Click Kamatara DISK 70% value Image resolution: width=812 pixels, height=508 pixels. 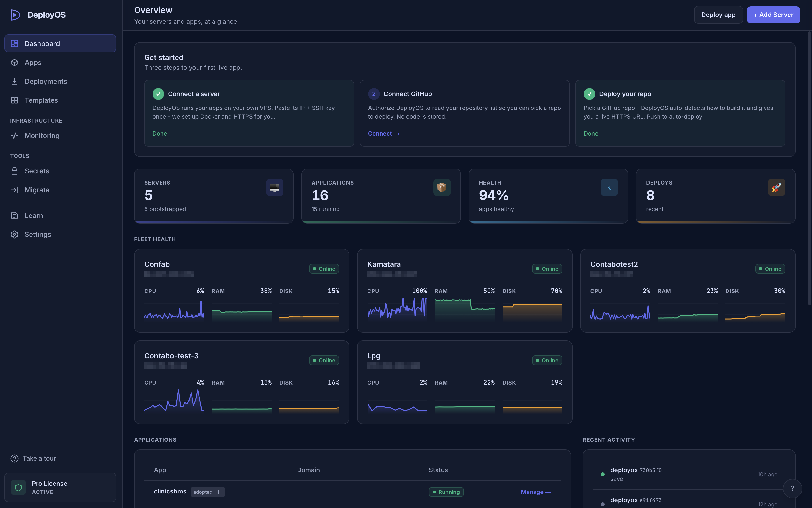[x=556, y=291]
